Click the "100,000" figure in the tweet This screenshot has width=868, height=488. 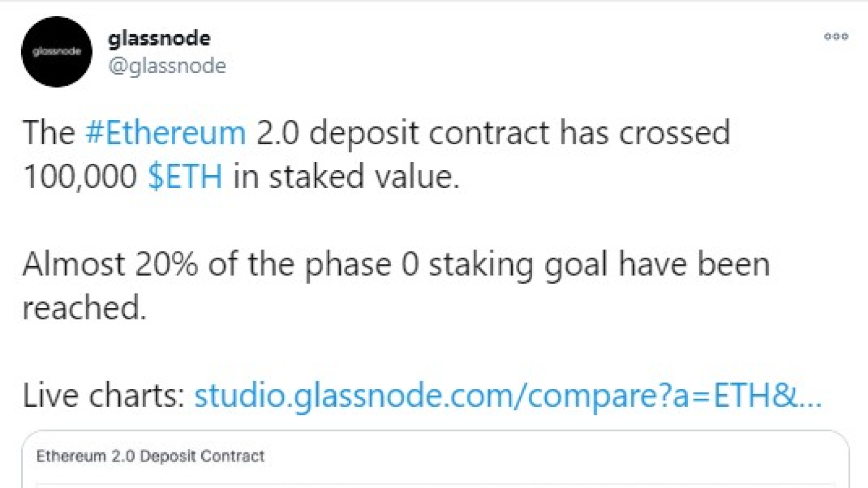click(x=80, y=177)
